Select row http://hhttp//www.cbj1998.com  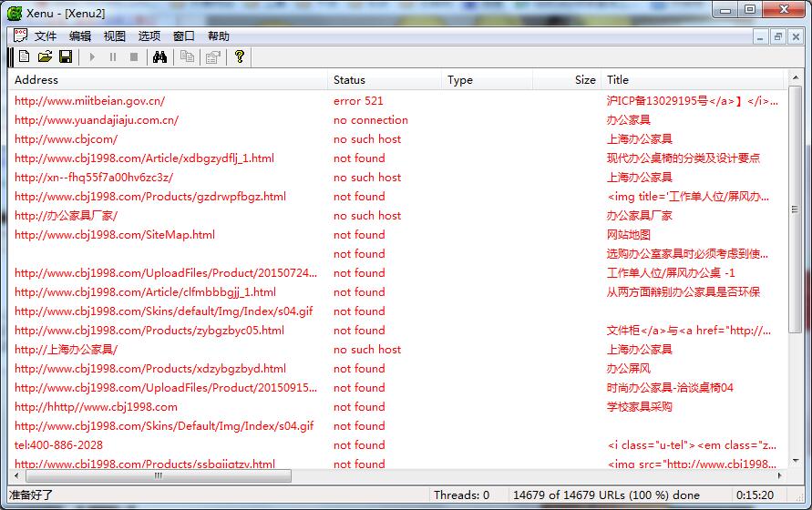(396, 407)
